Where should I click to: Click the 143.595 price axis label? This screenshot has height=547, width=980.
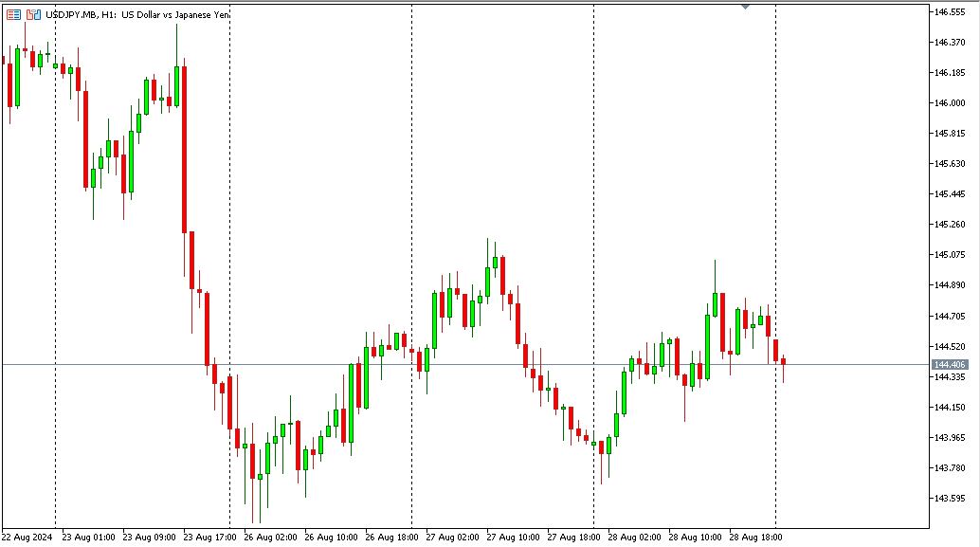point(950,499)
